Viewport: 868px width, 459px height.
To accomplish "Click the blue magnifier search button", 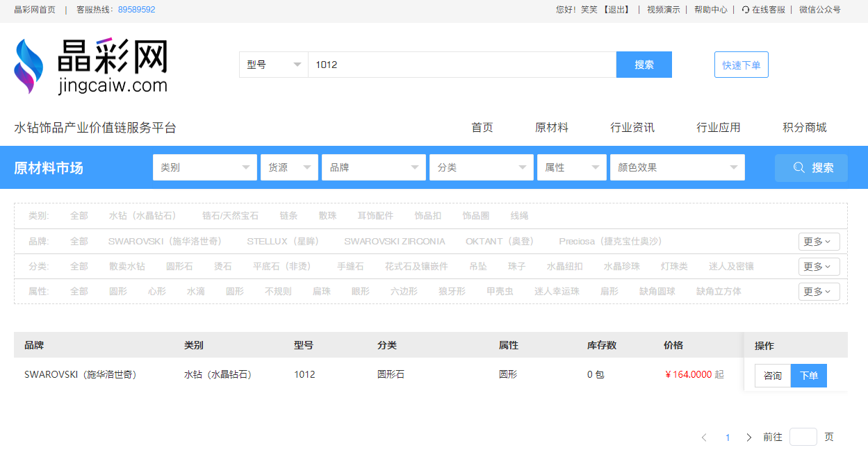I will (810, 167).
